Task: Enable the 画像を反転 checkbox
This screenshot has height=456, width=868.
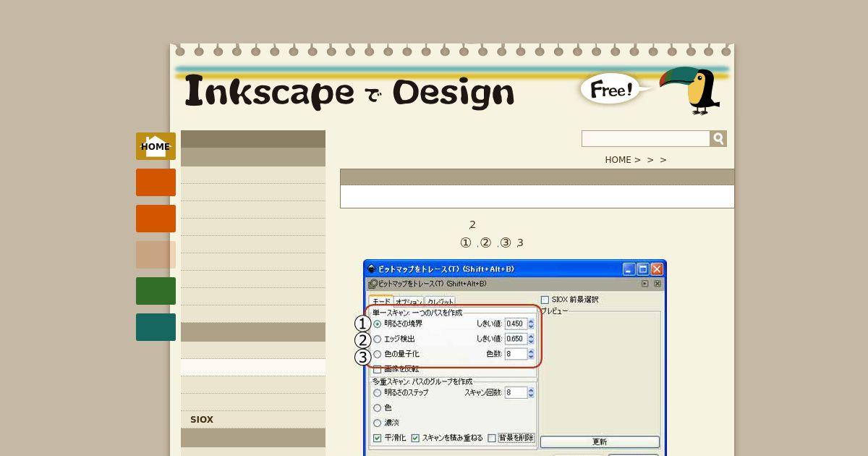Action: point(377,369)
